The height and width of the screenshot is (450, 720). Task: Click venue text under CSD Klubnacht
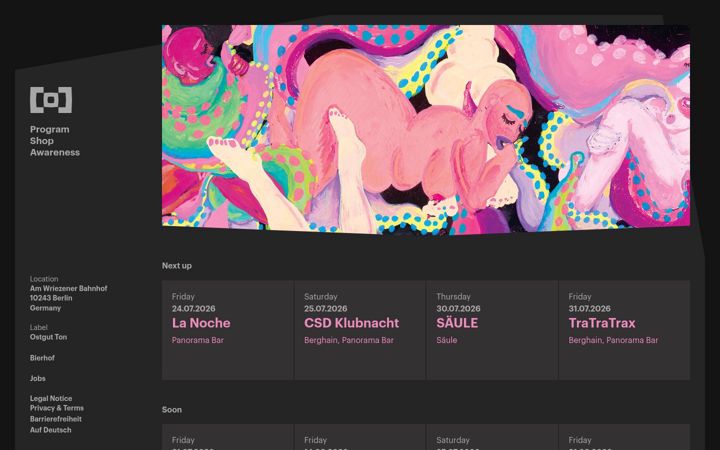(x=349, y=340)
